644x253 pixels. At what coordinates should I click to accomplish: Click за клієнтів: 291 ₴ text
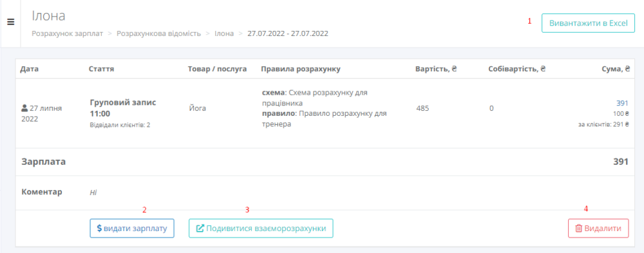(x=603, y=124)
